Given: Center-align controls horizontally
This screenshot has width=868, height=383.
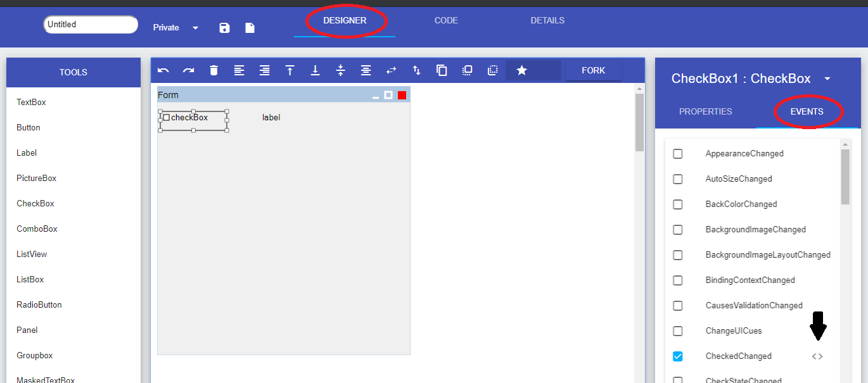Looking at the screenshot, I should click(366, 70).
